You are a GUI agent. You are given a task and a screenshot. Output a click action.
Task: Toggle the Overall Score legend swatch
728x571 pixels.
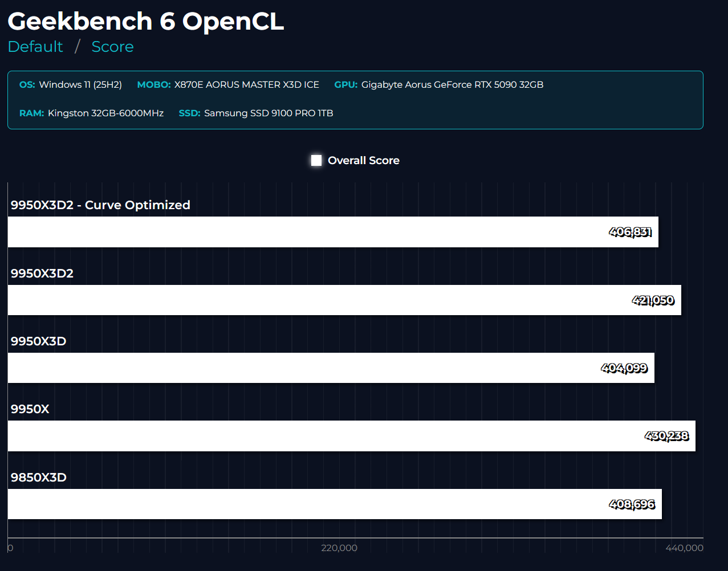316,161
